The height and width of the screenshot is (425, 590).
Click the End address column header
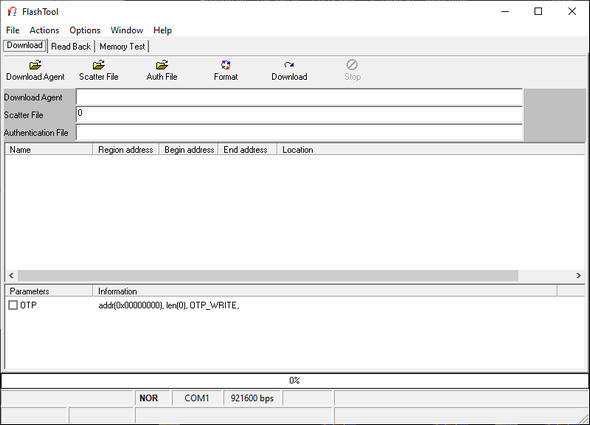pyautogui.click(x=248, y=149)
